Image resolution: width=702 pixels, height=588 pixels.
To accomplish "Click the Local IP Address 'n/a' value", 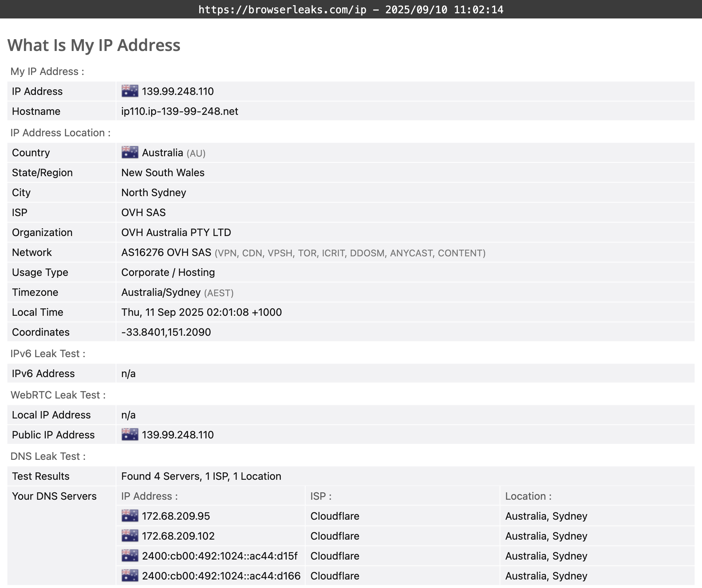I will [128, 415].
